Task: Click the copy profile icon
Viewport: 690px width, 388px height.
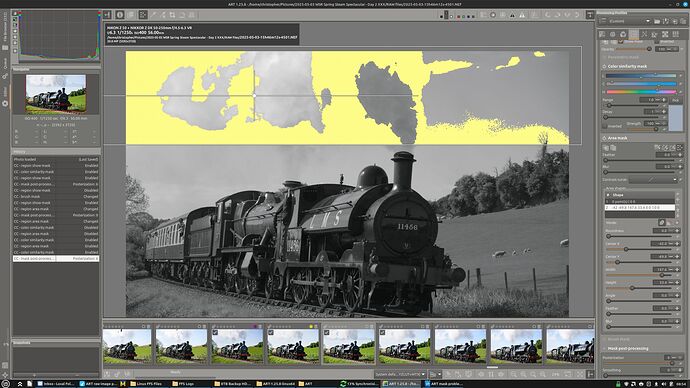Action: (675, 21)
